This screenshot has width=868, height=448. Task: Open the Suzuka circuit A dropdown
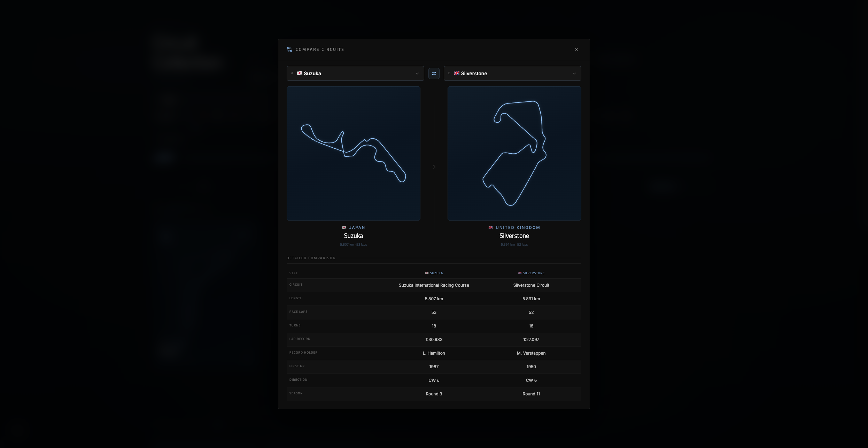click(355, 74)
